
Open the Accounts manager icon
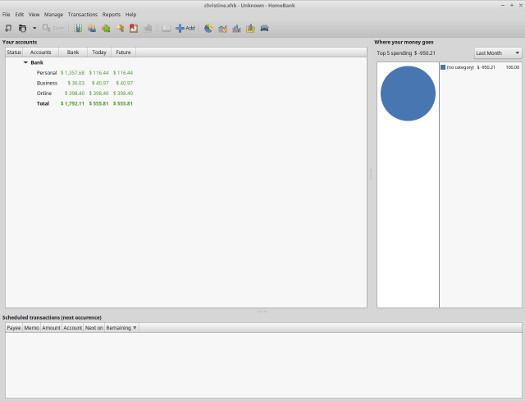78,28
